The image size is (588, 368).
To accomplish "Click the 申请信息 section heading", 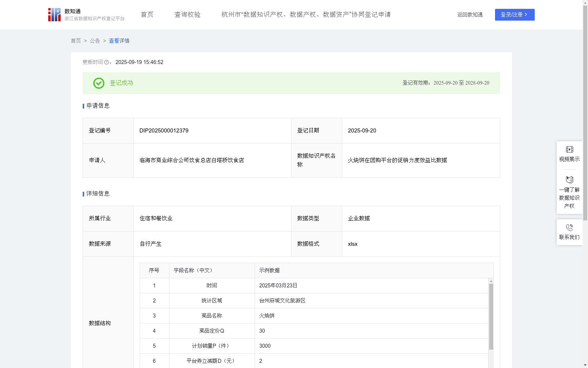I will click(98, 106).
